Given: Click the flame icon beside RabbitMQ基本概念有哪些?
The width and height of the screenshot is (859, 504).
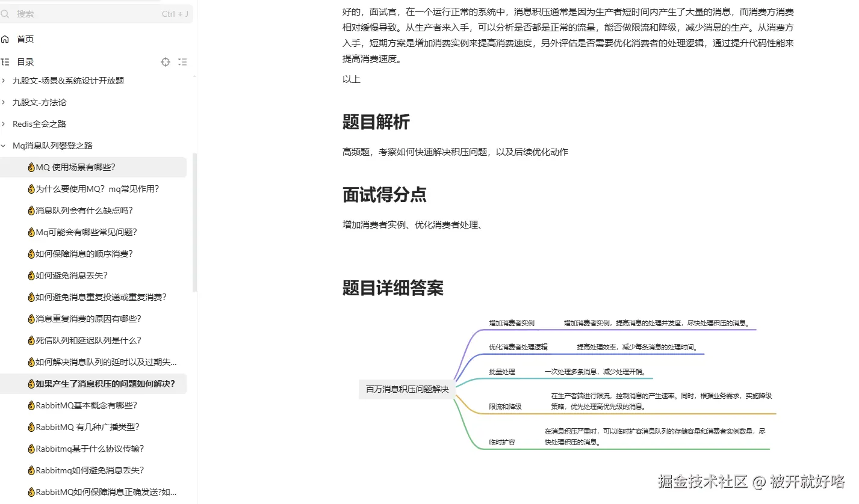Looking at the screenshot, I should tap(31, 405).
